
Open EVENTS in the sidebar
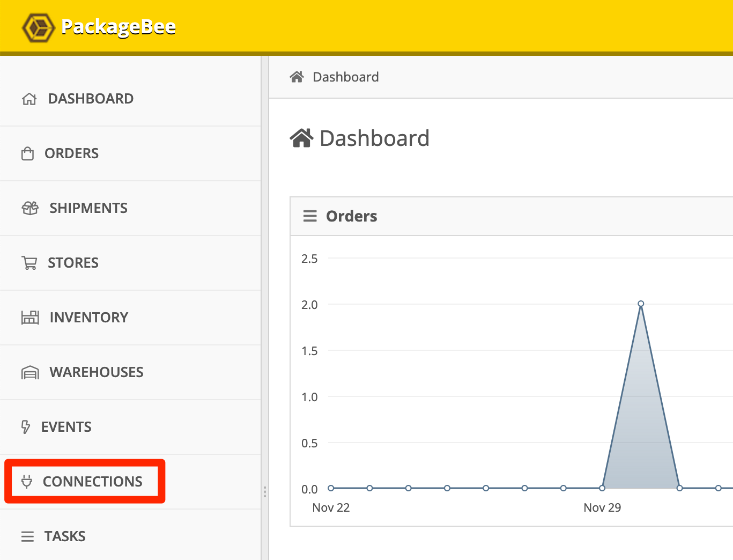(66, 427)
